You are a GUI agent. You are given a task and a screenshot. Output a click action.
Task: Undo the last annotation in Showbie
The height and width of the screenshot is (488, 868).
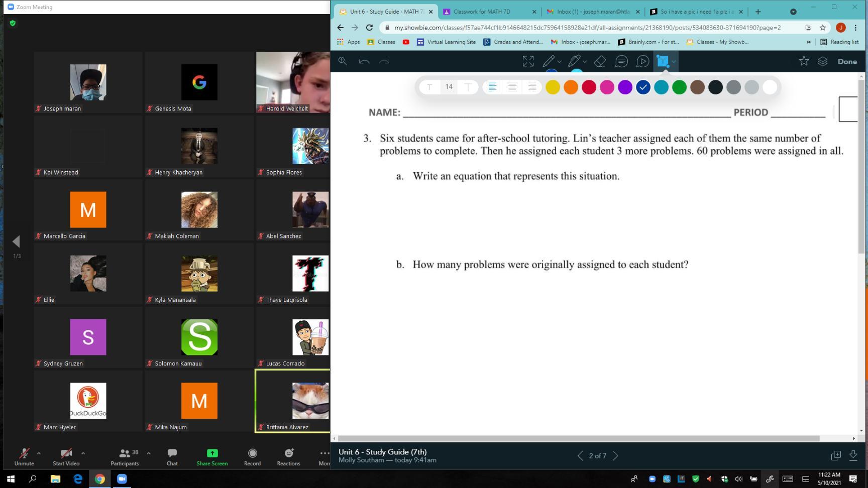pos(364,61)
